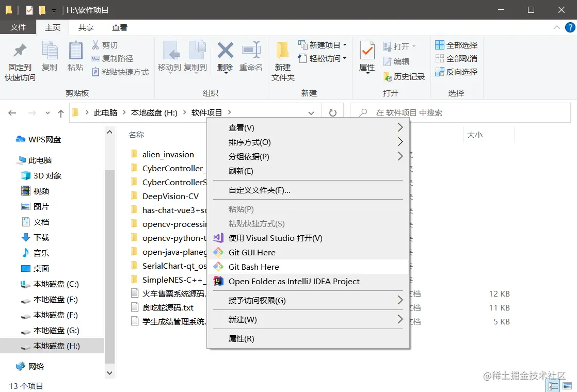The image size is (577, 392).
Task: Click the Delete (删除) red X icon
Action: (x=225, y=51)
